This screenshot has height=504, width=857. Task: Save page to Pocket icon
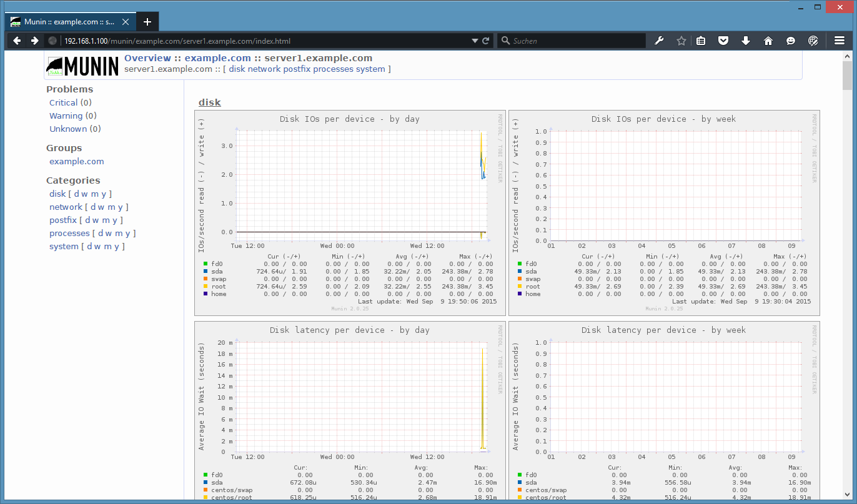(x=723, y=41)
